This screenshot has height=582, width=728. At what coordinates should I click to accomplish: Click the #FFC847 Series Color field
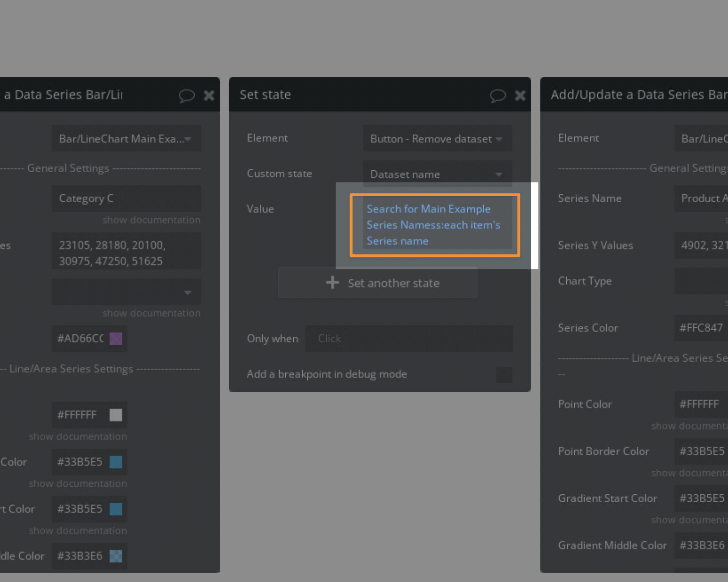click(701, 328)
